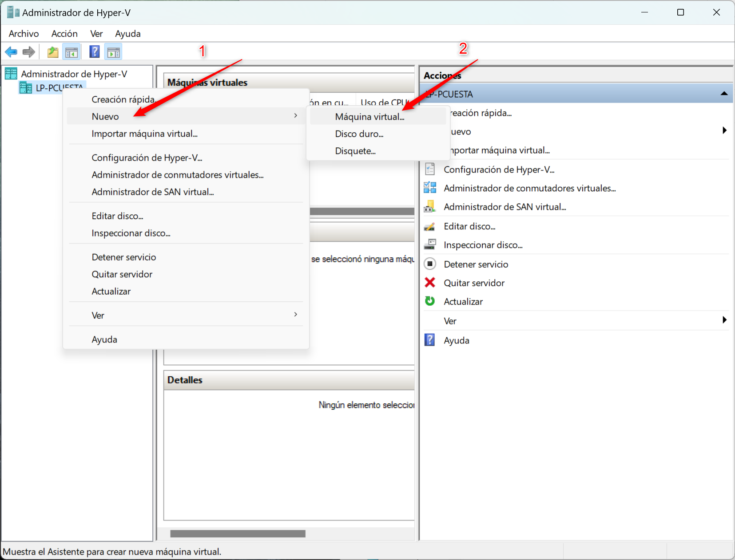Click the Uso de CPU column header
Screen dimensions: 735x560
coord(385,102)
